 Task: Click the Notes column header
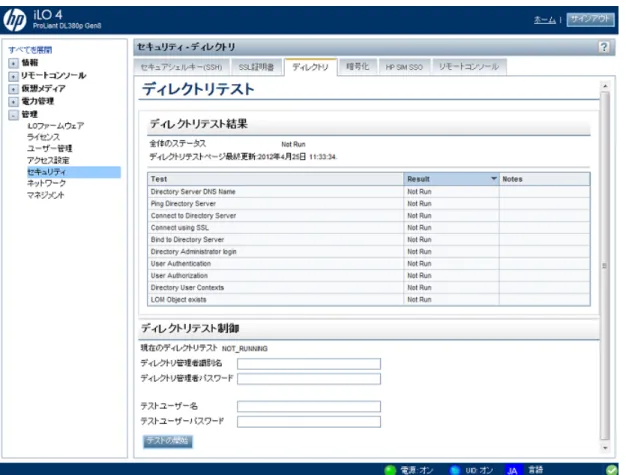click(x=545, y=179)
